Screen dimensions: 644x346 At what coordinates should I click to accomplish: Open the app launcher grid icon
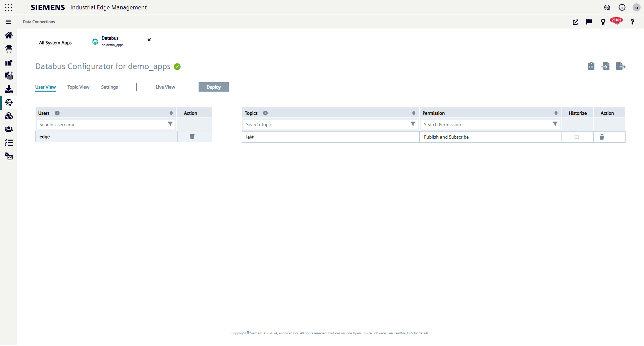pyautogui.click(x=9, y=7)
